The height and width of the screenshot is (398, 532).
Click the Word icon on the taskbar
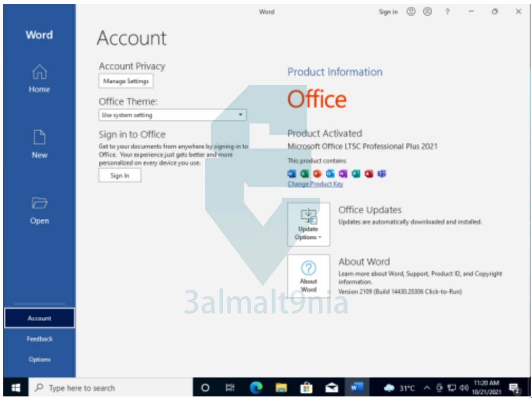(x=357, y=387)
